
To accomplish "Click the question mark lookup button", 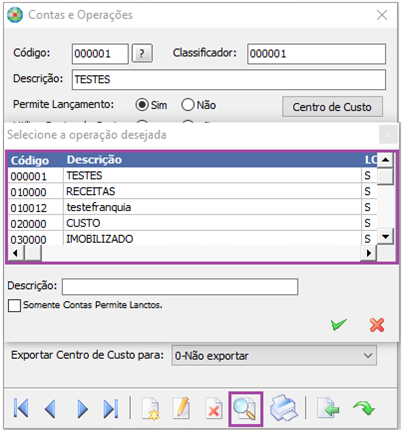I will point(142,53).
